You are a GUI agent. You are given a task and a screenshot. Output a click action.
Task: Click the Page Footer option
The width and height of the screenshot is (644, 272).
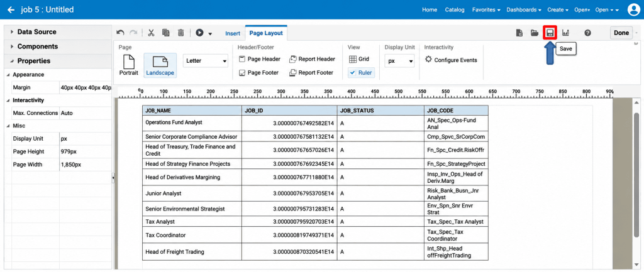point(258,73)
